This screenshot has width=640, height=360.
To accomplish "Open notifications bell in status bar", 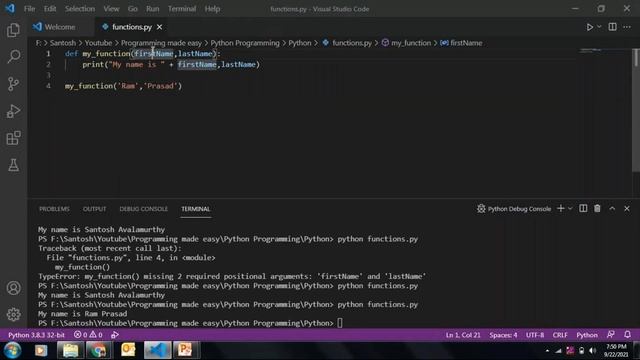I will 627,335.
